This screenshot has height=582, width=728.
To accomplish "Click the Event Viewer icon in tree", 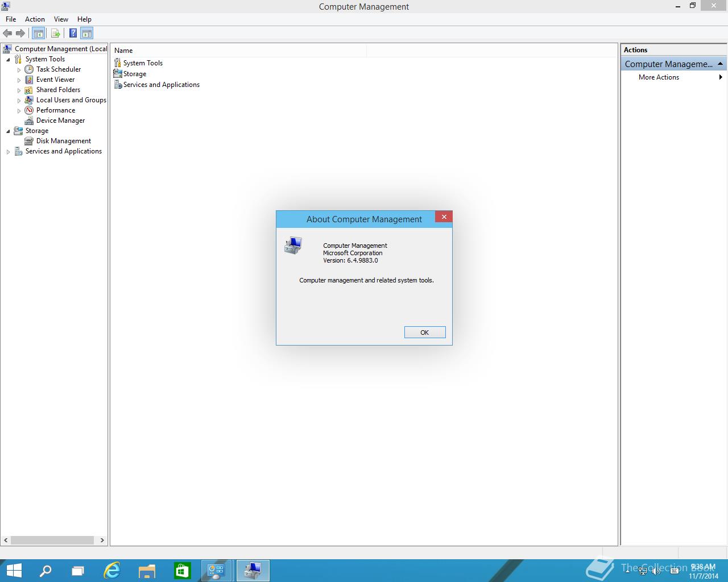I will 29,80.
